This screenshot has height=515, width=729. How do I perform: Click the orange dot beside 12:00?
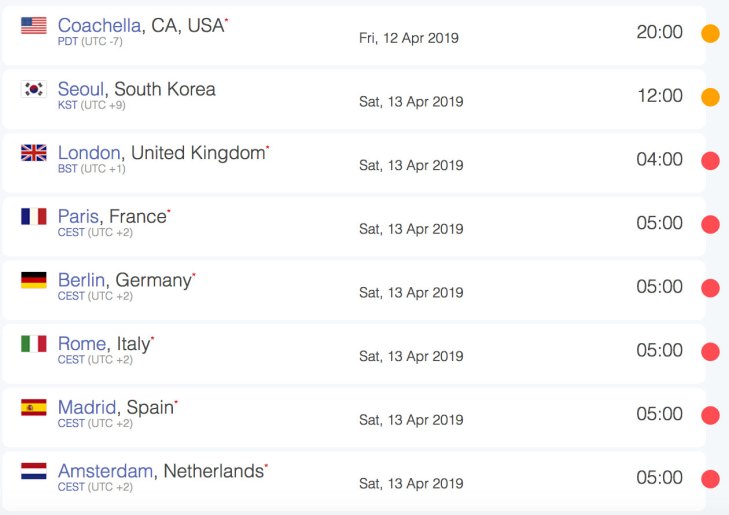(710, 97)
